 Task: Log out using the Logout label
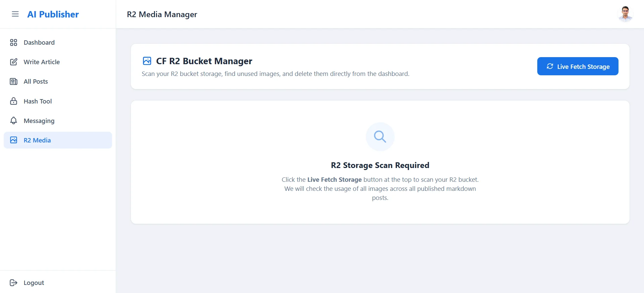coord(34,283)
